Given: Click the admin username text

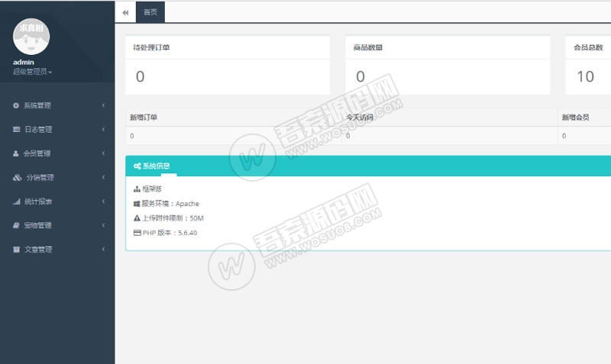Looking at the screenshot, I should (x=24, y=62).
